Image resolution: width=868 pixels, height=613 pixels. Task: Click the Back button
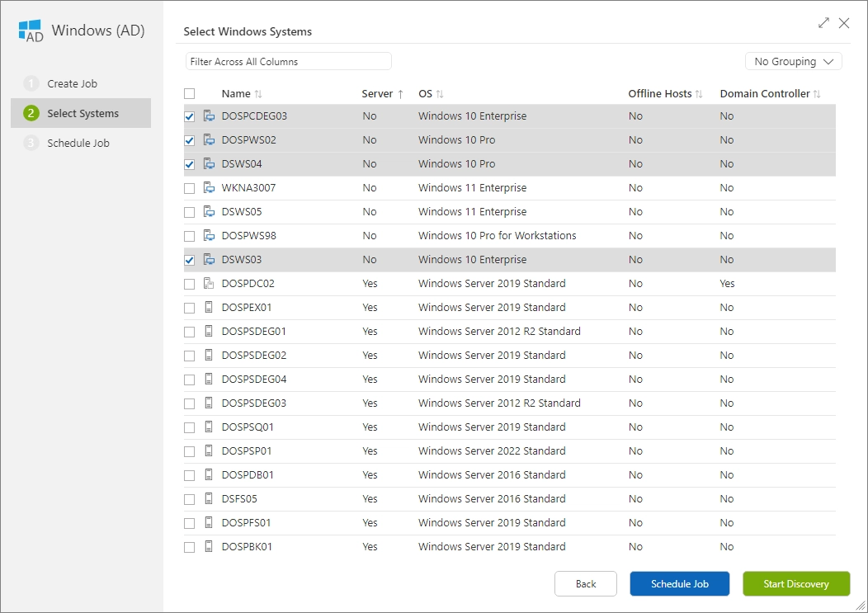[586, 583]
